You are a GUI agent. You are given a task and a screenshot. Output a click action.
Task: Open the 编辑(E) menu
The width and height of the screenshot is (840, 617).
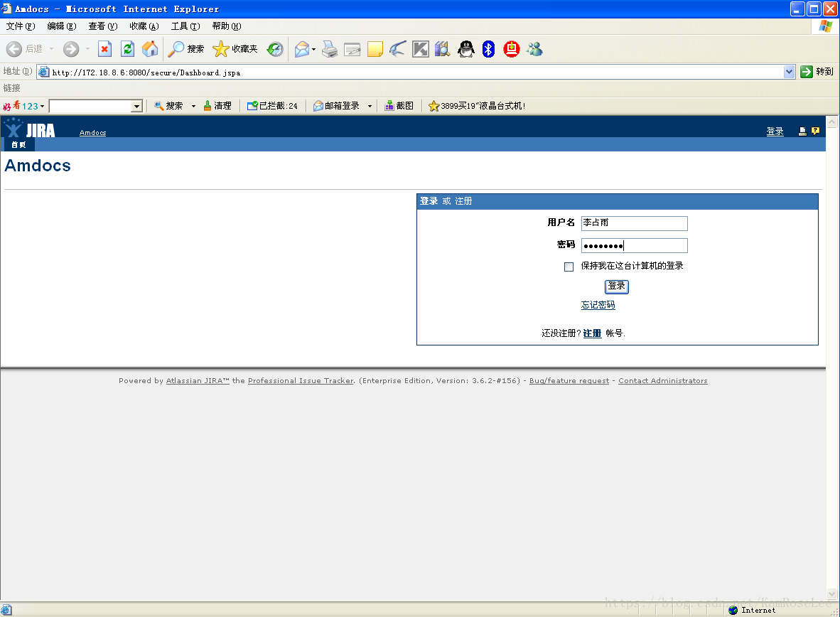(x=62, y=26)
